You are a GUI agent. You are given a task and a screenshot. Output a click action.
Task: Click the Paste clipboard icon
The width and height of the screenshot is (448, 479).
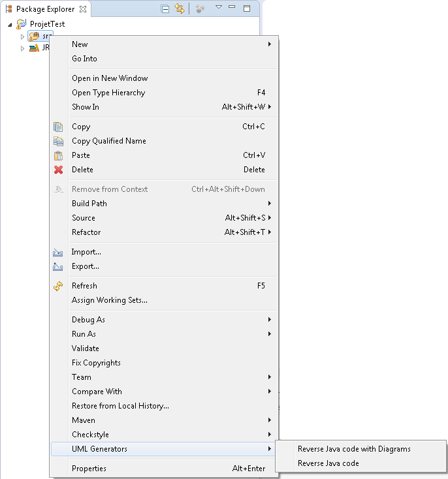(58, 155)
